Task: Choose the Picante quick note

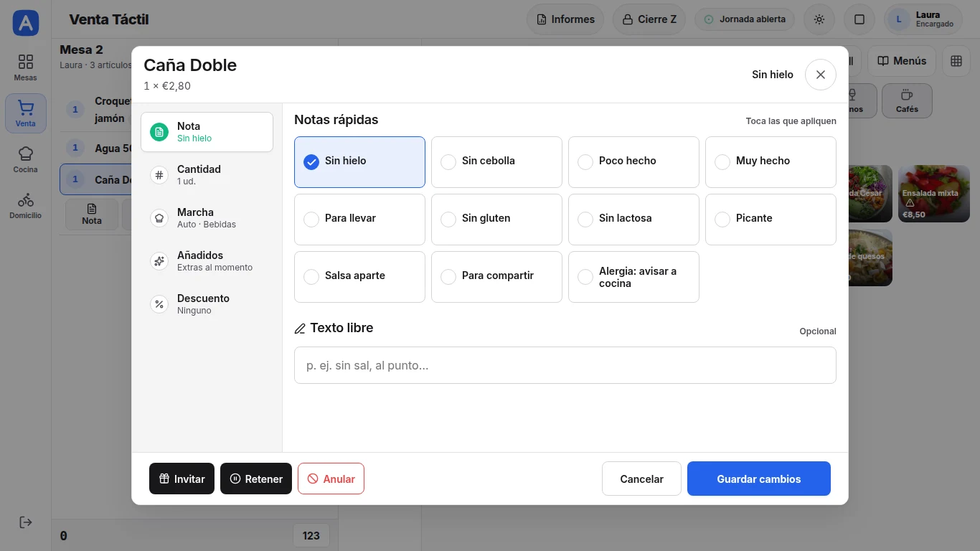Action: (x=771, y=220)
